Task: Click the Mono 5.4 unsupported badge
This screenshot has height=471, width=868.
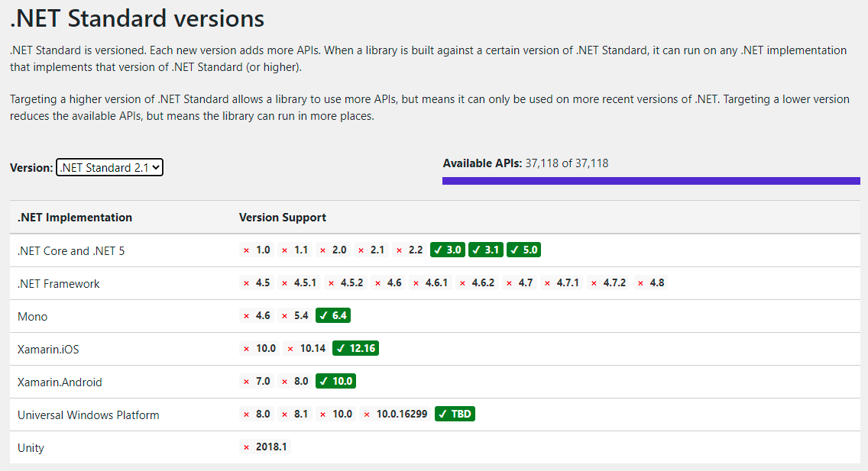Action: [x=295, y=316]
